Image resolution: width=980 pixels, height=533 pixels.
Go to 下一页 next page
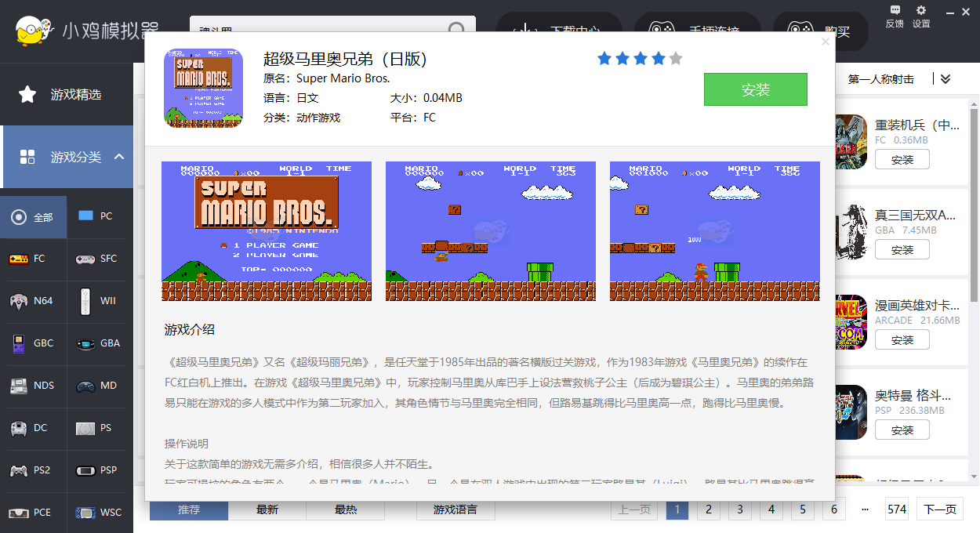(x=941, y=509)
